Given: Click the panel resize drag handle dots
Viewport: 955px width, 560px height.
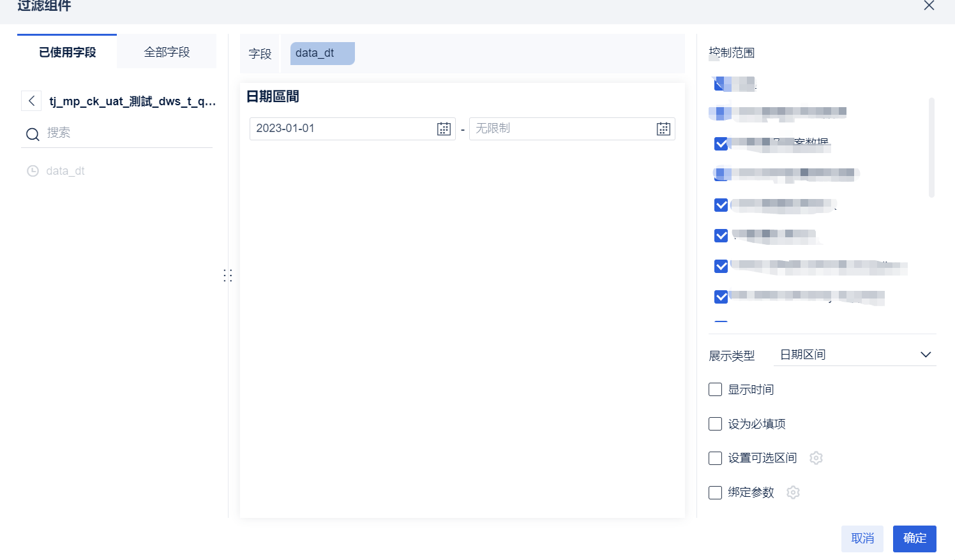Looking at the screenshot, I should [228, 276].
